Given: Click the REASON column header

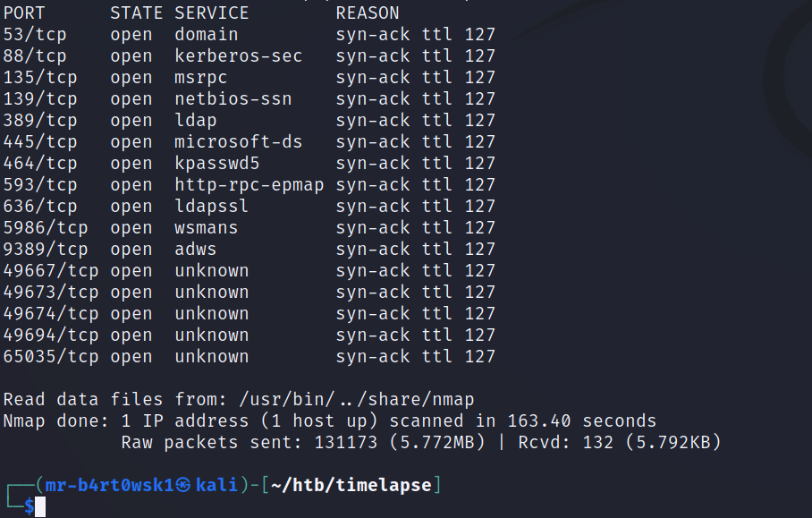Looking at the screenshot, I should pyautogui.click(x=368, y=13).
